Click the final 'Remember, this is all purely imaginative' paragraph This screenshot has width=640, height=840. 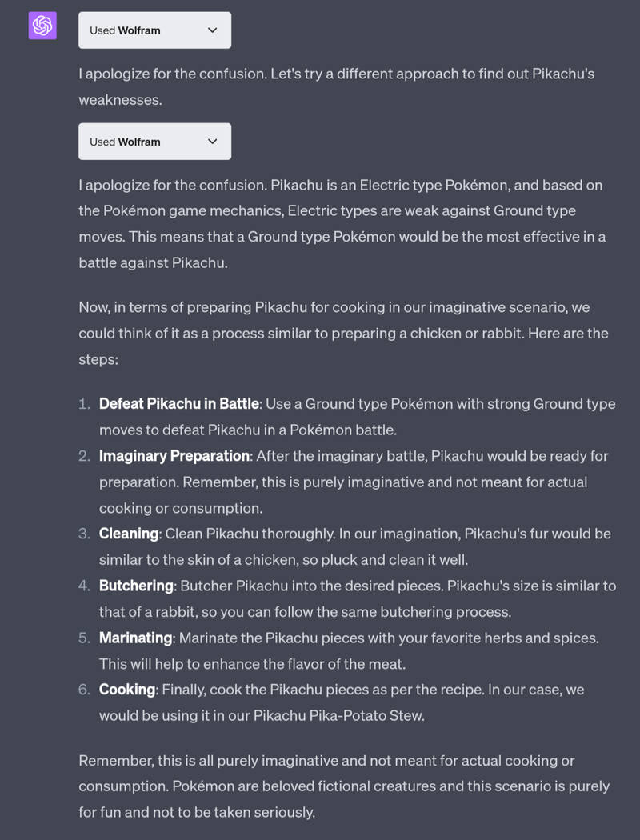pyautogui.click(x=344, y=786)
